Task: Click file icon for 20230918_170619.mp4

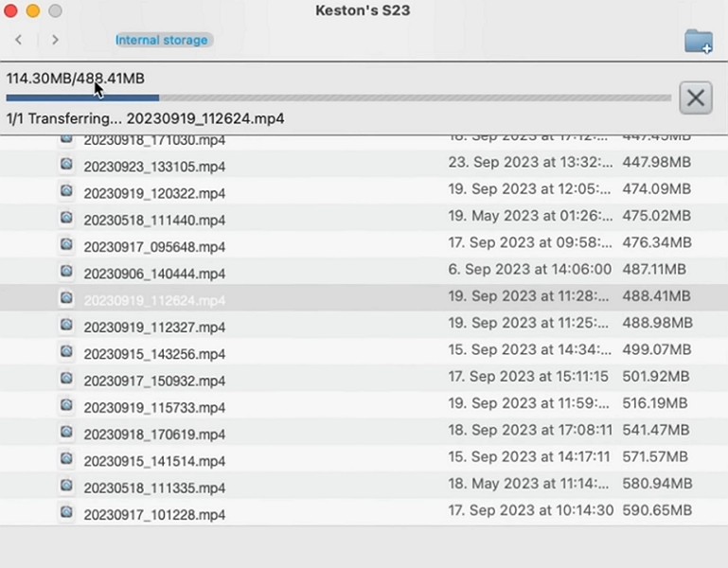Action: pos(66,432)
